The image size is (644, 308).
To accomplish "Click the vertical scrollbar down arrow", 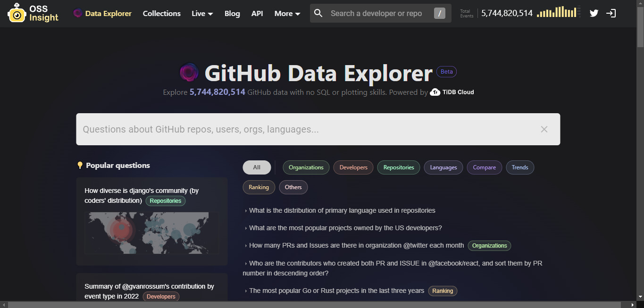I will [640, 297].
